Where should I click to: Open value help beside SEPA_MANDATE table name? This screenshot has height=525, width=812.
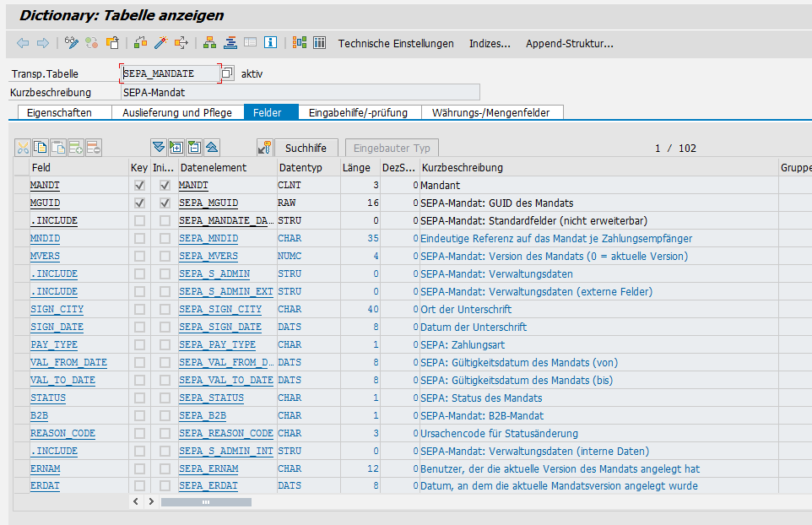(227, 73)
